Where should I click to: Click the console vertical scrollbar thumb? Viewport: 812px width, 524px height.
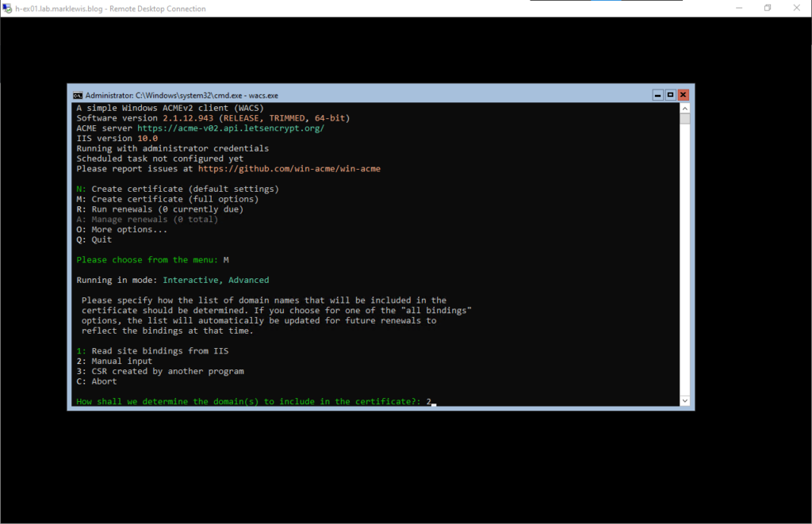pyautogui.click(x=684, y=119)
